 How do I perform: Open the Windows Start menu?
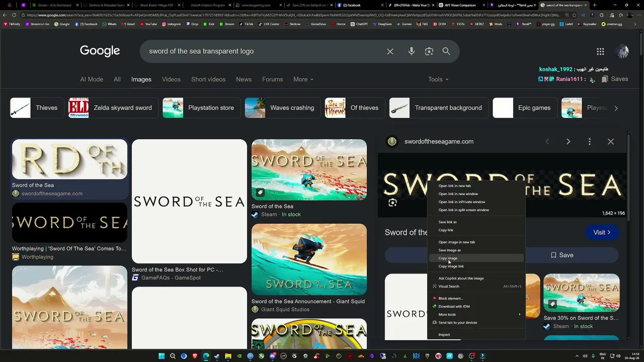tap(162, 356)
